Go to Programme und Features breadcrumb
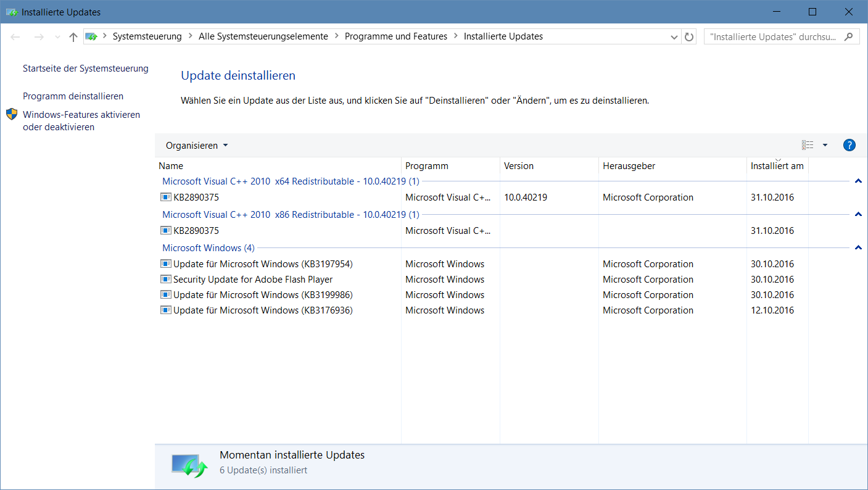The image size is (868, 490). pos(396,36)
